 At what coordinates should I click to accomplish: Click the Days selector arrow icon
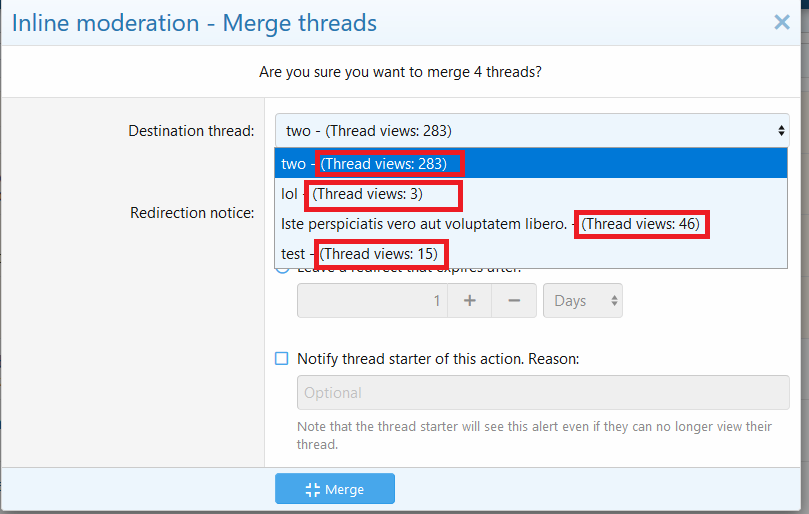[x=612, y=301]
